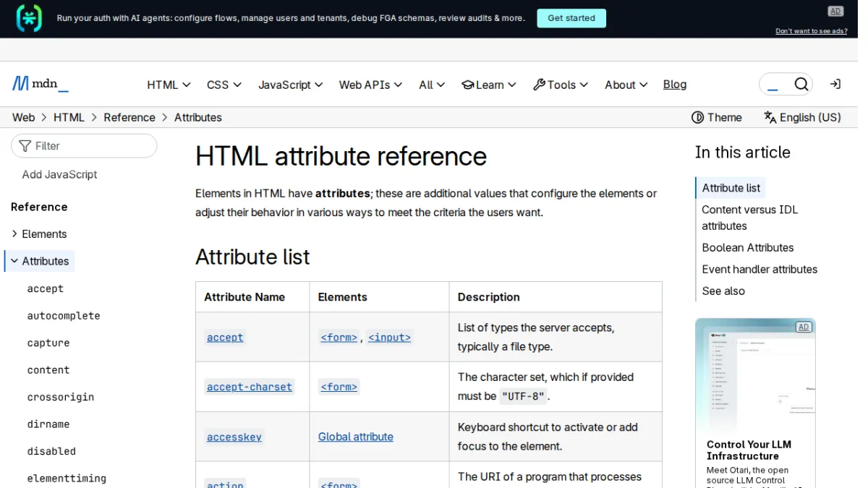The height and width of the screenshot is (488, 868).
Task: Click the MDN logo in the header
Action: [x=41, y=84]
